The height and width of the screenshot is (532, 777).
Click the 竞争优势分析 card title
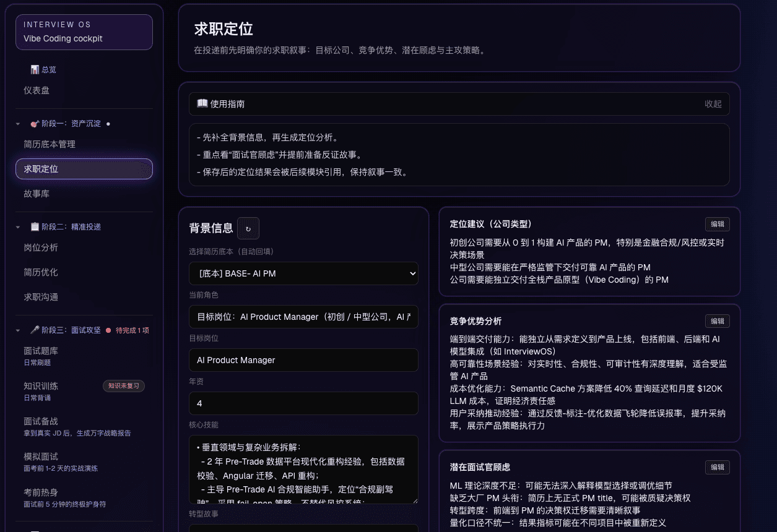[x=475, y=321]
